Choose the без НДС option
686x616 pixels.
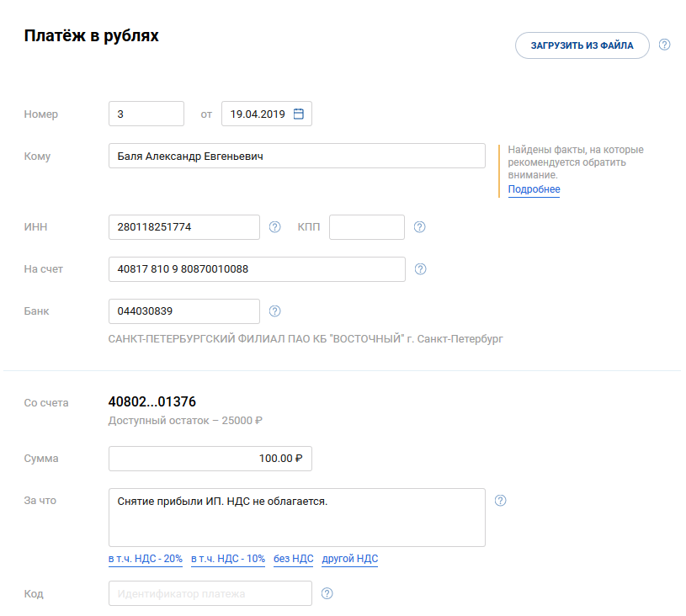tap(293, 559)
